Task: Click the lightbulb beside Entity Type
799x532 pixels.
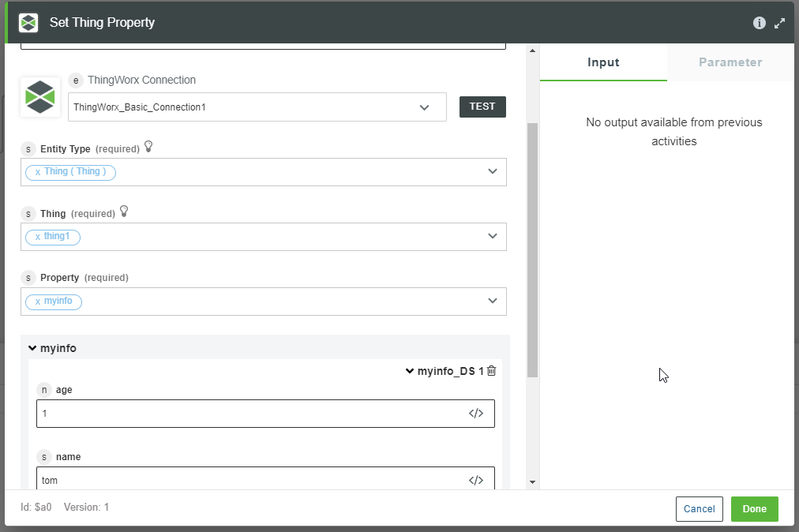Action: pos(148,146)
